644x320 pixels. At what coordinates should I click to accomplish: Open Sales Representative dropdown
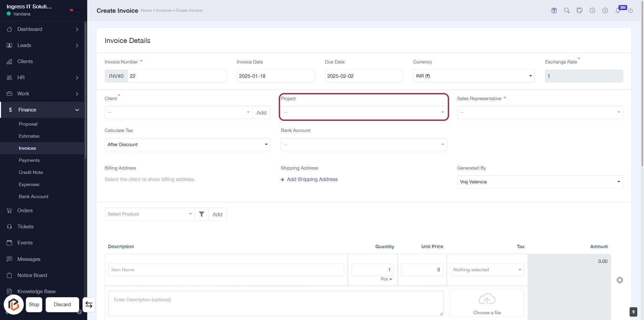click(540, 112)
